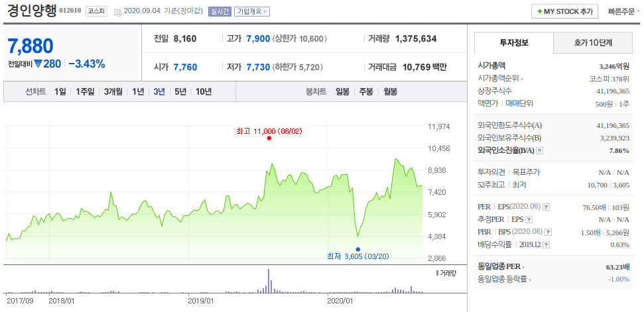Click the 시가총액 value 3,246억원
This screenshot has width=644, height=312.
614,66
